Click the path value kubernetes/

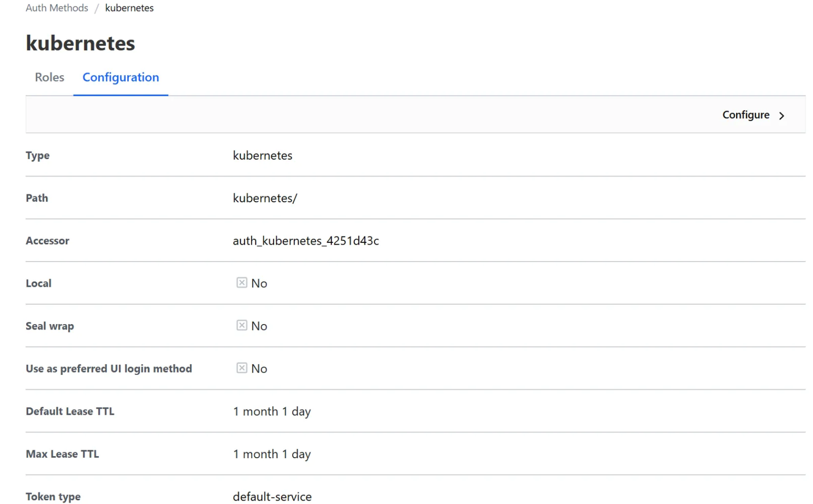click(265, 198)
